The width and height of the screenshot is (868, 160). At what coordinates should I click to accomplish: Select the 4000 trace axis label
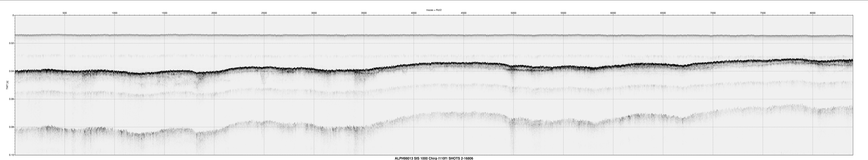click(414, 13)
